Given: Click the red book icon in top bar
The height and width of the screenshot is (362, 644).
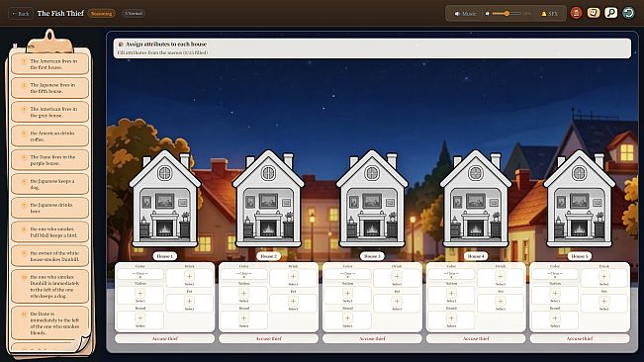Looking at the screenshot, I should click(576, 13).
